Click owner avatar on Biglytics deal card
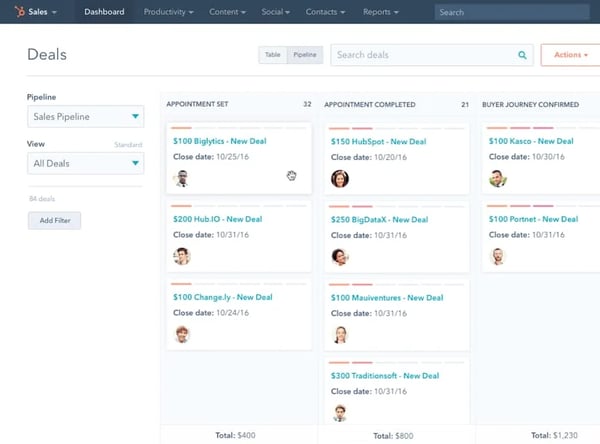The image size is (600, 444). click(x=181, y=179)
